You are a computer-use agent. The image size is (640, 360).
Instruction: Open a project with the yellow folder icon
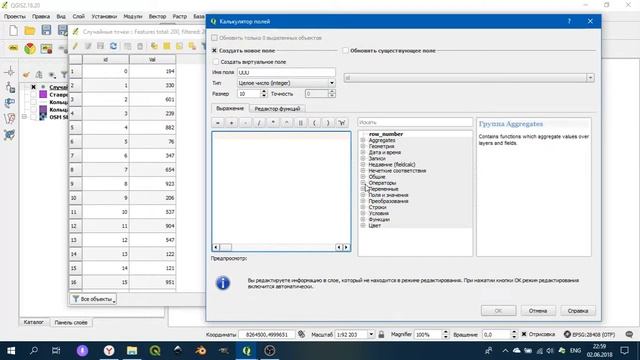click(29, 30)
